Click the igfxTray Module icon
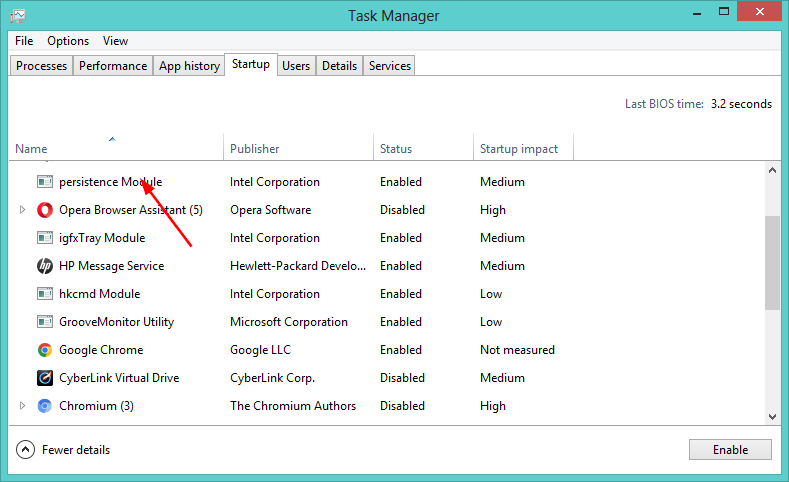Screen dimensions: 789x482 [x=45, y=238]
